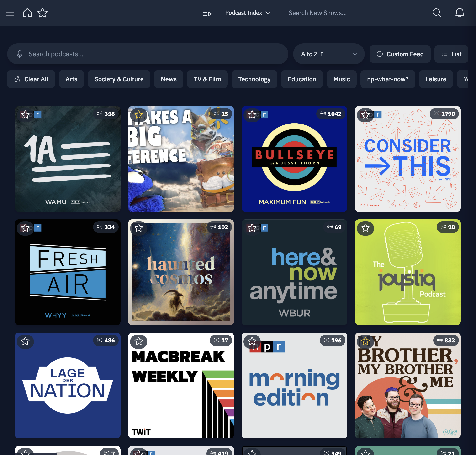Open Haunted Cosmos podcast card

pos(181,272)
